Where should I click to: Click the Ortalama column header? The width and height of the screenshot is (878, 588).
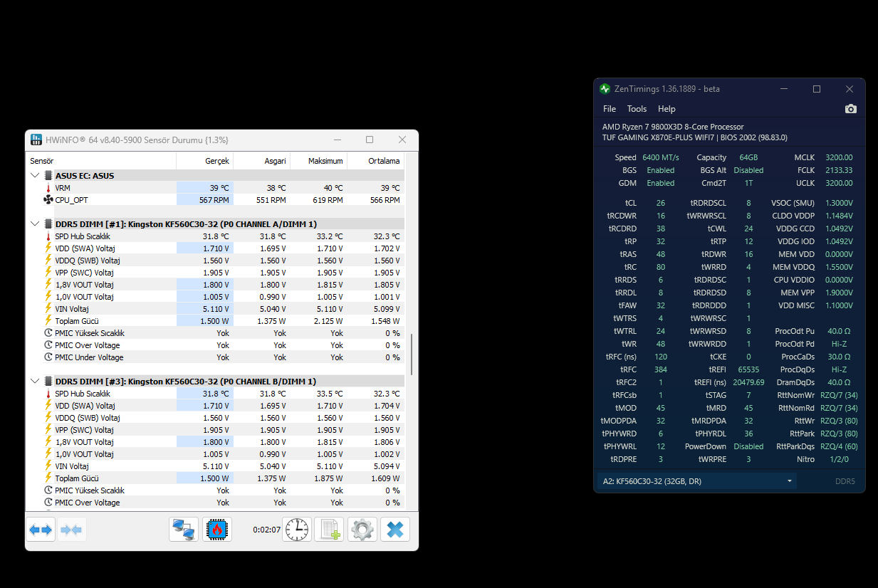point(375,161)
